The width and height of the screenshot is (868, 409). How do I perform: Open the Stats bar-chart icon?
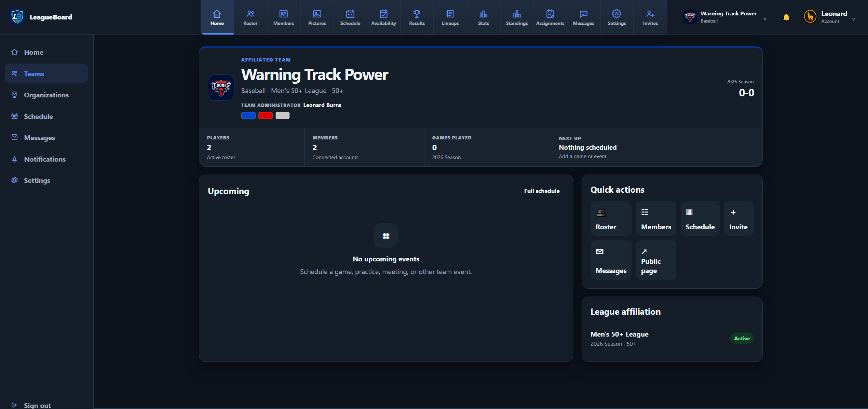[x=484, y=14]
